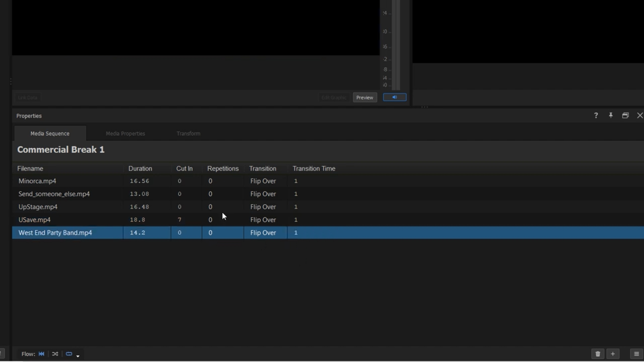Open the Flip Over transition for West End Party Band.mp4

point(263,233)
